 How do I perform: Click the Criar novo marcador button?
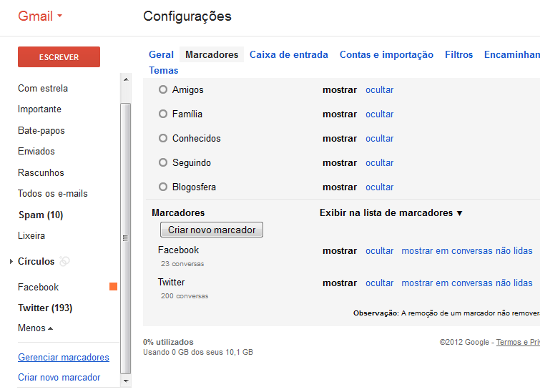point(212,230)
